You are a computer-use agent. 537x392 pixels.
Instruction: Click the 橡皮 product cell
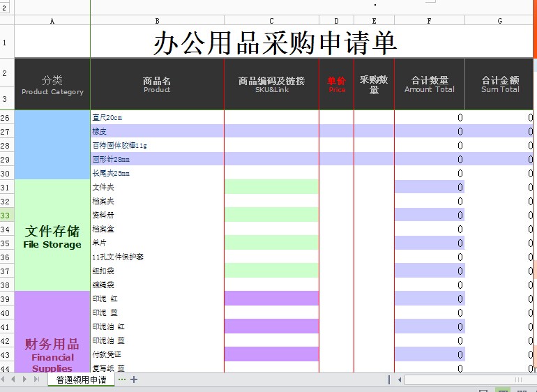coord(157,132)
